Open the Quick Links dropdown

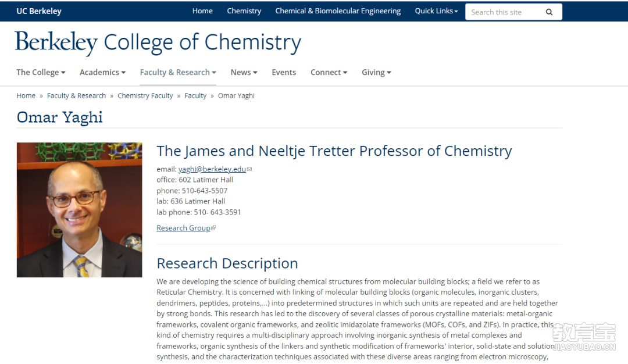pos(436,11)
